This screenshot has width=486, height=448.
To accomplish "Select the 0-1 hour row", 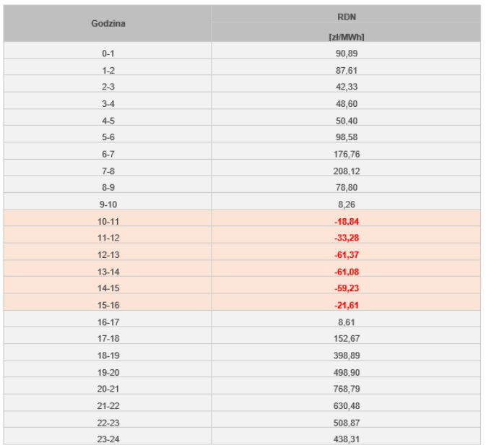I will (x=108, y=53).
